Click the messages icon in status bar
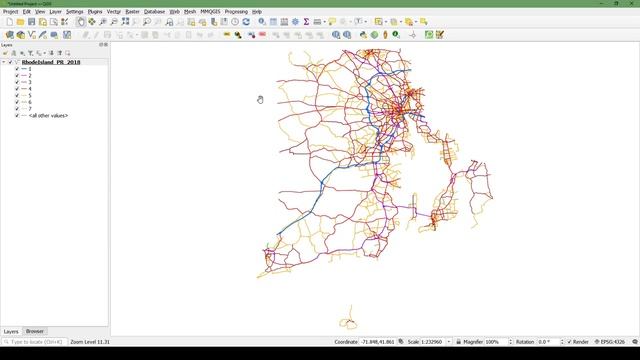The height and width of the screenshot is (360, 640). pyautogui.click(x=635, y=342)
